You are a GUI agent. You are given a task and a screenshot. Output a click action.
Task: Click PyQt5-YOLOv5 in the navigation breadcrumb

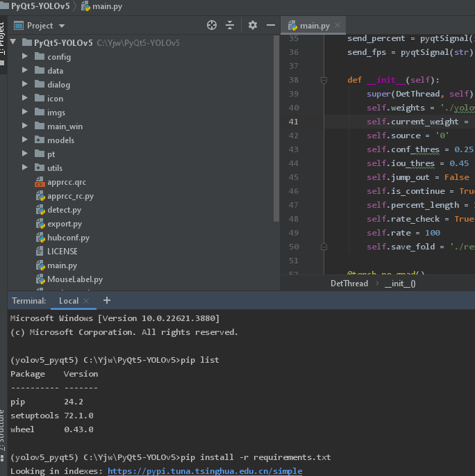pyautogui.click(x=40, y=6)
